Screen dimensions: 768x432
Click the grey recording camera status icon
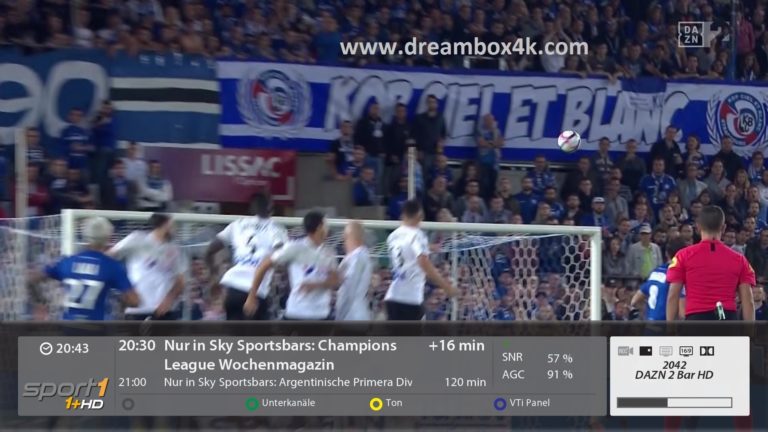625,351
